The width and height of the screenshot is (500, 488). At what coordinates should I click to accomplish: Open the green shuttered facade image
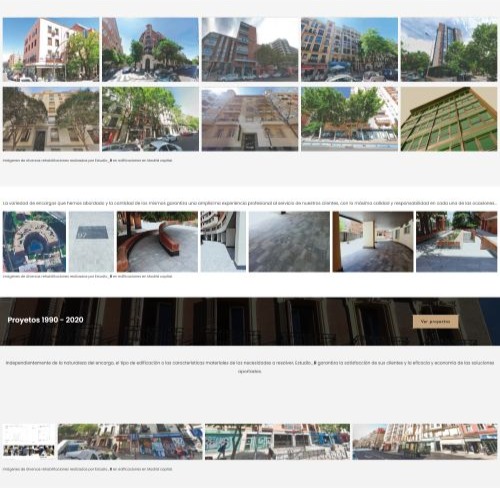click(449, 119)
